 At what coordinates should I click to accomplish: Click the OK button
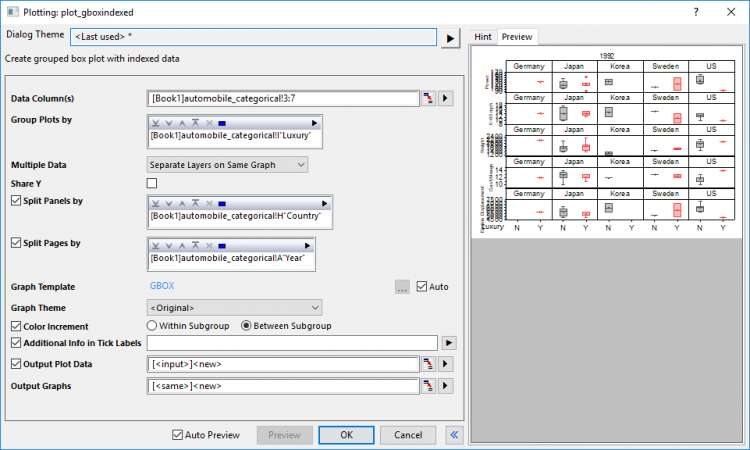[x=345, y=435]
